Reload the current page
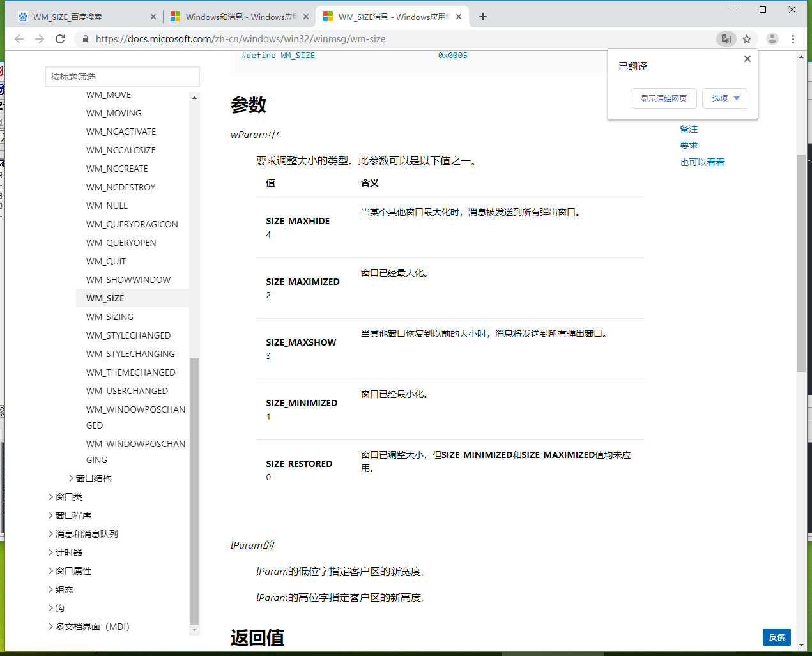The height and width of the screenshot is (656, 812). [x=60, y=39]
